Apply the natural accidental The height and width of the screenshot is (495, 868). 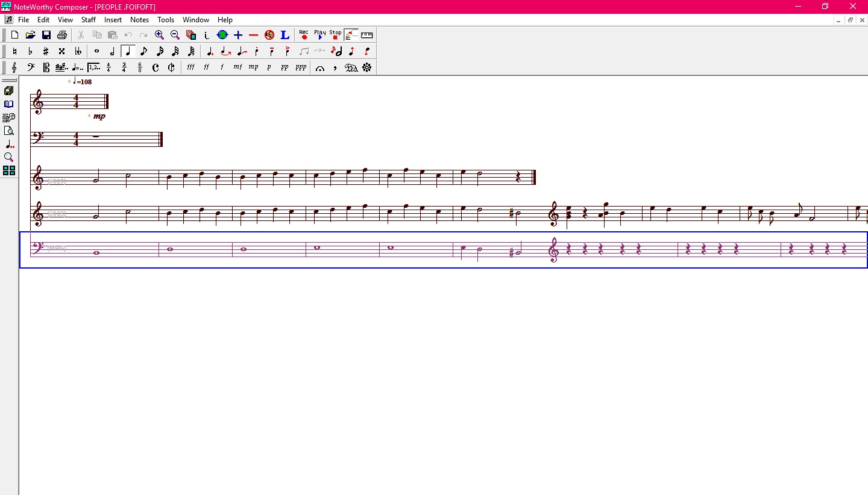coord(14,51)
